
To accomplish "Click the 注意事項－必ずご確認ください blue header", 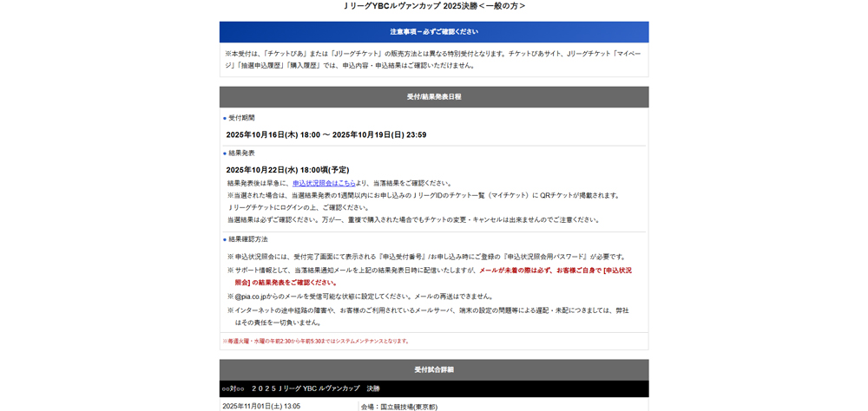I will 433,32.
